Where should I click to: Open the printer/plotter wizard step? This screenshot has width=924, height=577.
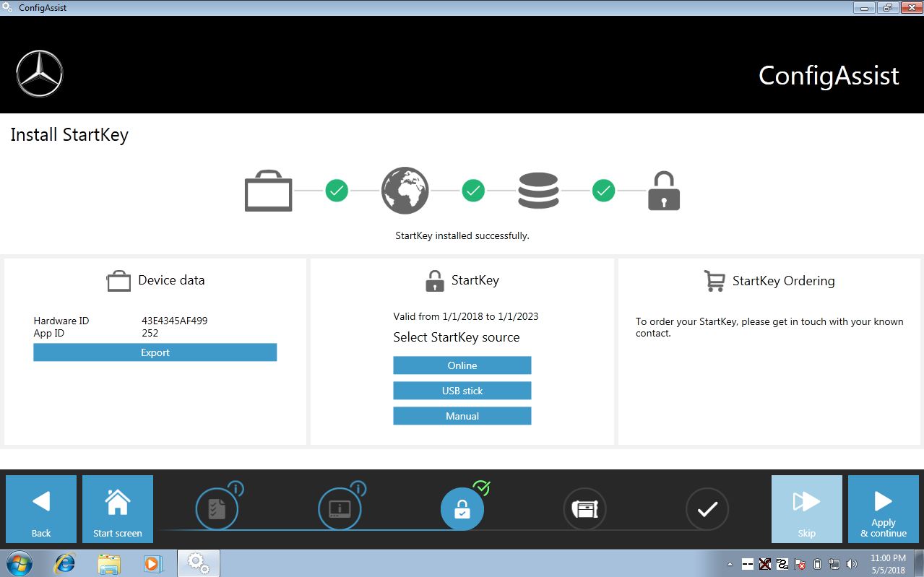(584, 509)
